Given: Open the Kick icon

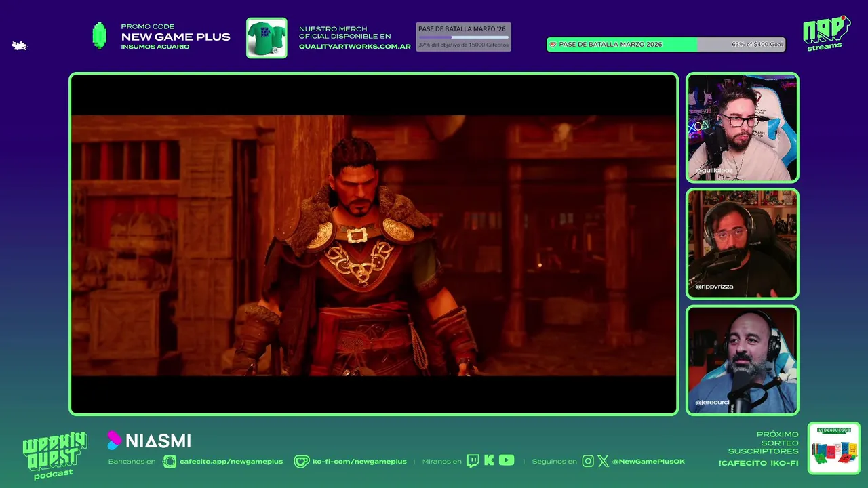Looking at the screenshot, I should point(489,460).
